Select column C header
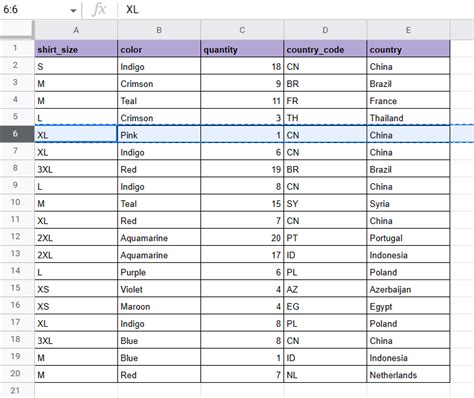474x398 pixels. [242, 30]
